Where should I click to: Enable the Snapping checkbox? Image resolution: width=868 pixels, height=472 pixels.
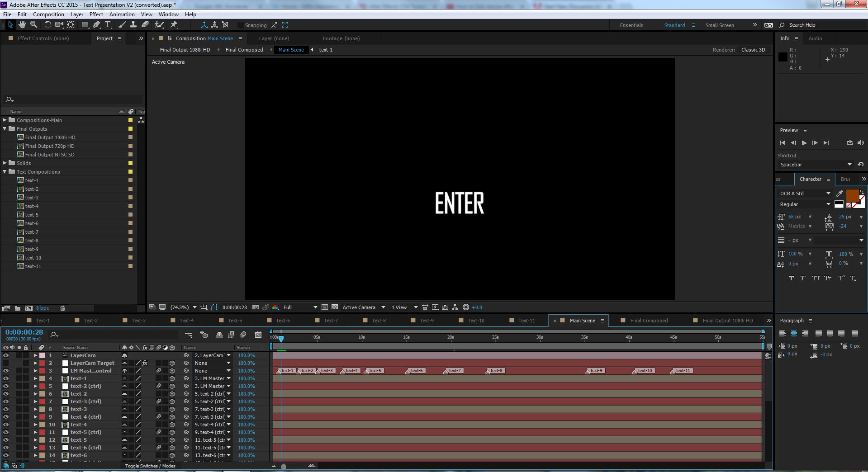tap(239, 25)
